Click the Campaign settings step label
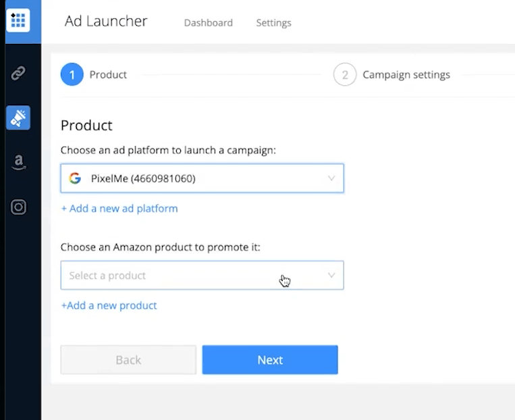515x420 pixels. pyautogui.click(x=406, y=75)
